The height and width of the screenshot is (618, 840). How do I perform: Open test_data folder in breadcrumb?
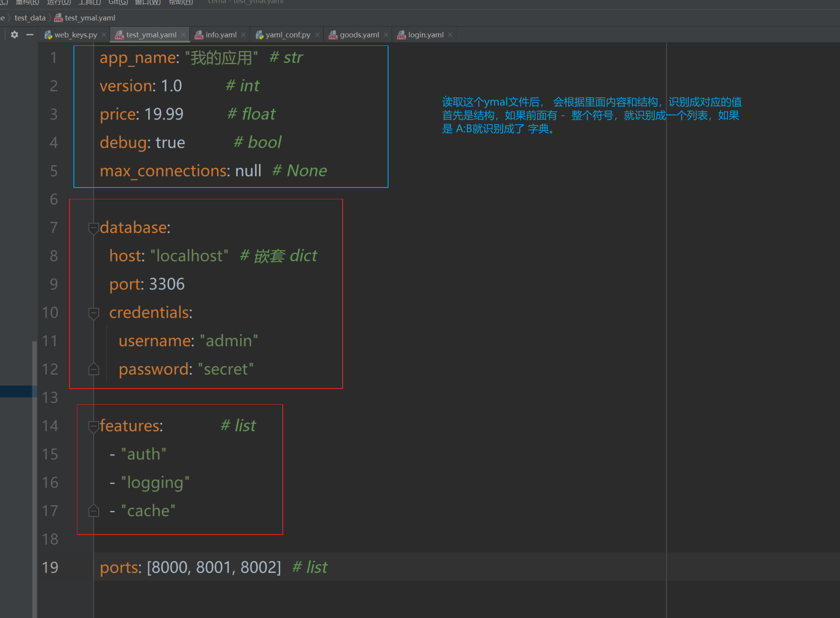pos(30,18)
